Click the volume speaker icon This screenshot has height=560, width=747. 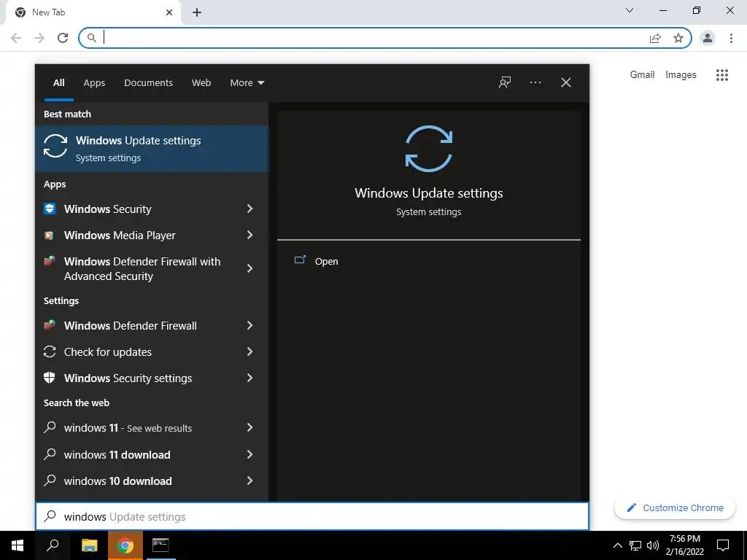pos(653,545)
